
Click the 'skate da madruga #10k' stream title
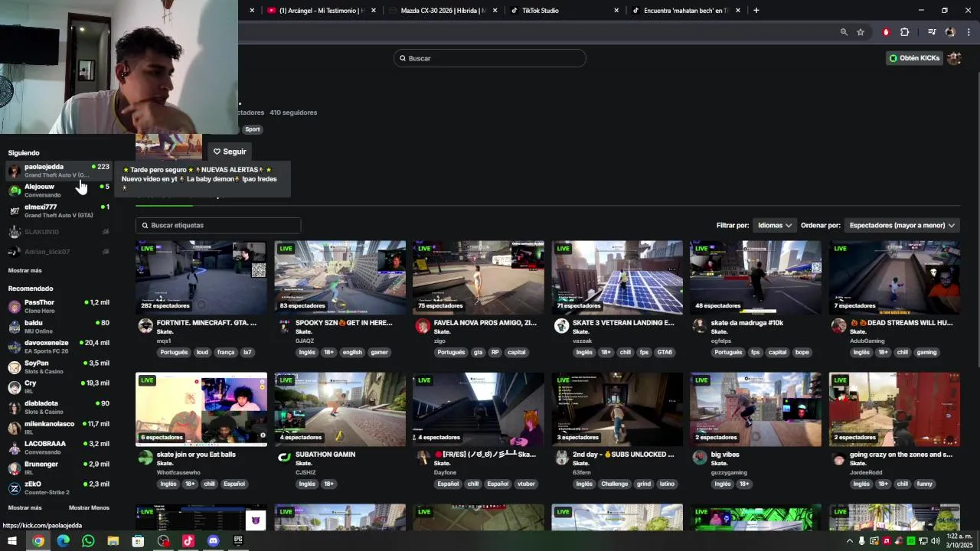747,323
